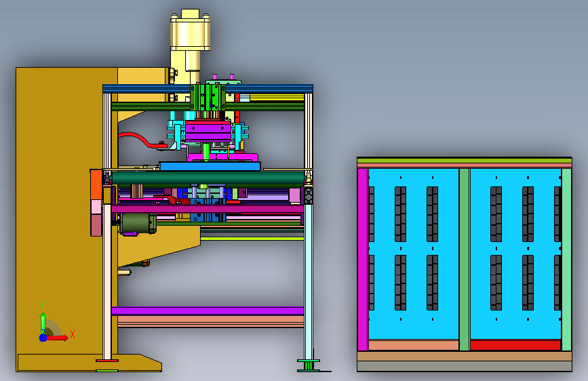Select the right cyan door panel of the cabinet
Viewport: 588px width, 381px height.
point(515,254)
